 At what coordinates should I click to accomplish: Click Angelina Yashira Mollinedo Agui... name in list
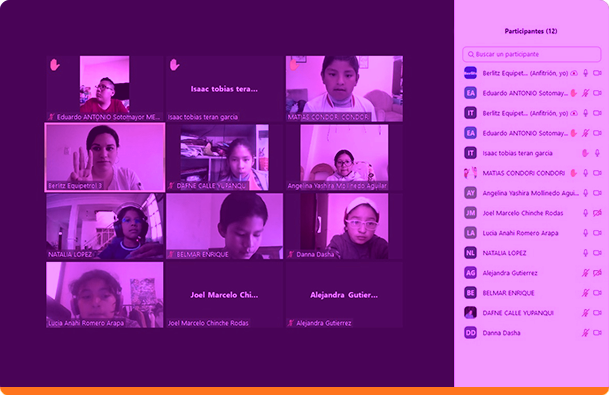[x=531, y=193]
